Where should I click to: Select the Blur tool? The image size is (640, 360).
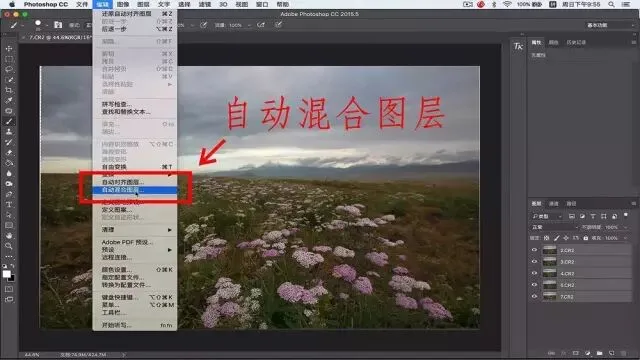[x=9, y=173]
